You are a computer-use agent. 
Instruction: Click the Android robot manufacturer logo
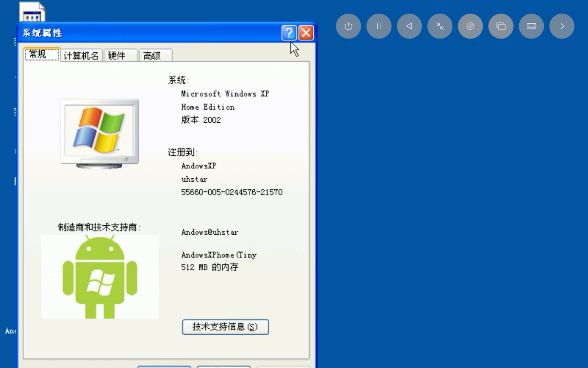click(100, 277)
